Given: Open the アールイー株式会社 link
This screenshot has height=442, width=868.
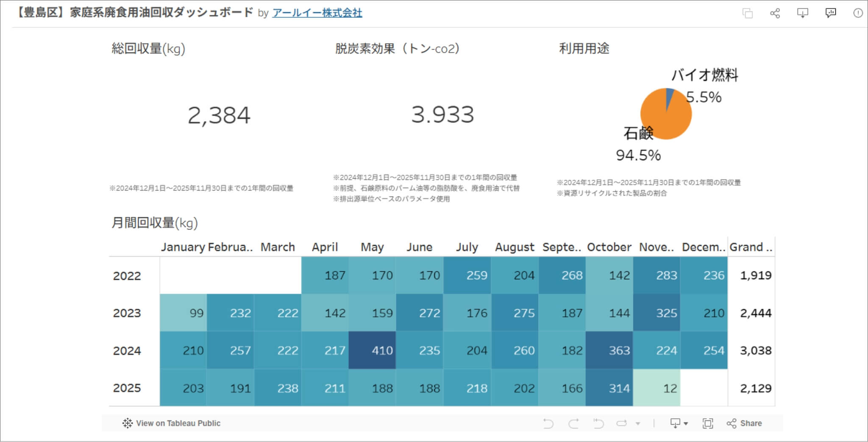Looking at the screenshot, I should tap(317, 13).
